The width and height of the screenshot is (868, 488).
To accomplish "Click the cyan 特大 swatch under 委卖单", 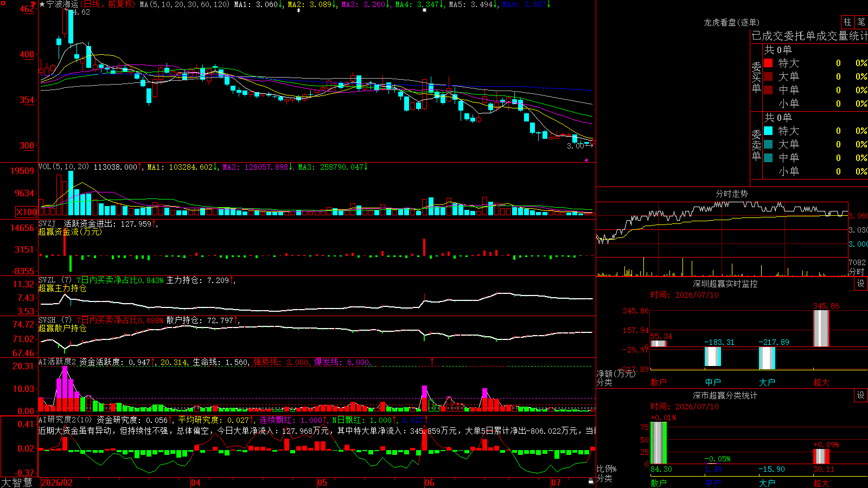I will [768, 131].
